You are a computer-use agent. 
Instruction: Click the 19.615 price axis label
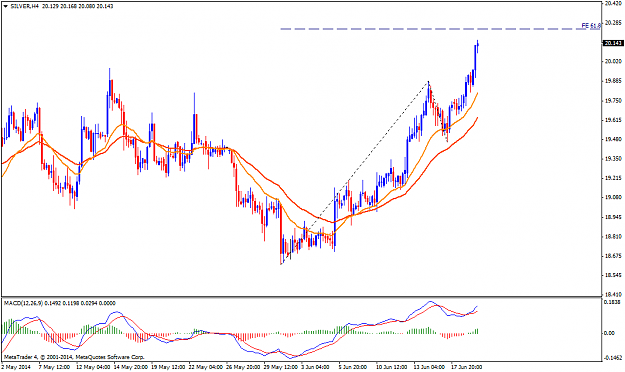click(x=613, y=120)
